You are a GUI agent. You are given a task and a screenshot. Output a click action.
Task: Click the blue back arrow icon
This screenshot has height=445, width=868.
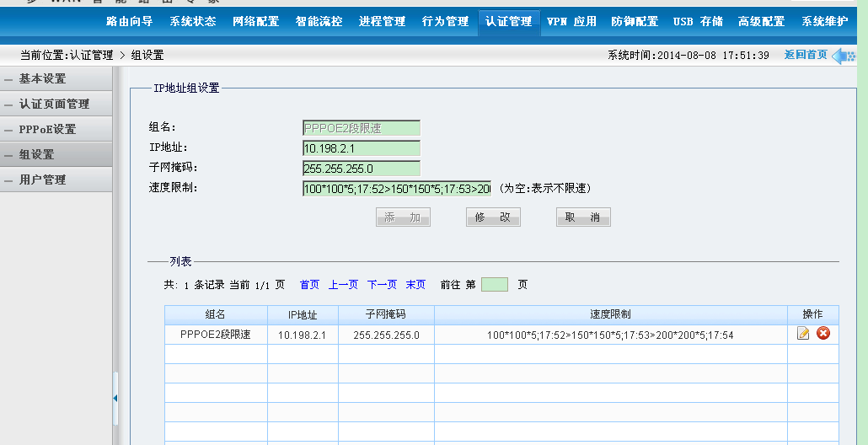click(x=843, y=56)
